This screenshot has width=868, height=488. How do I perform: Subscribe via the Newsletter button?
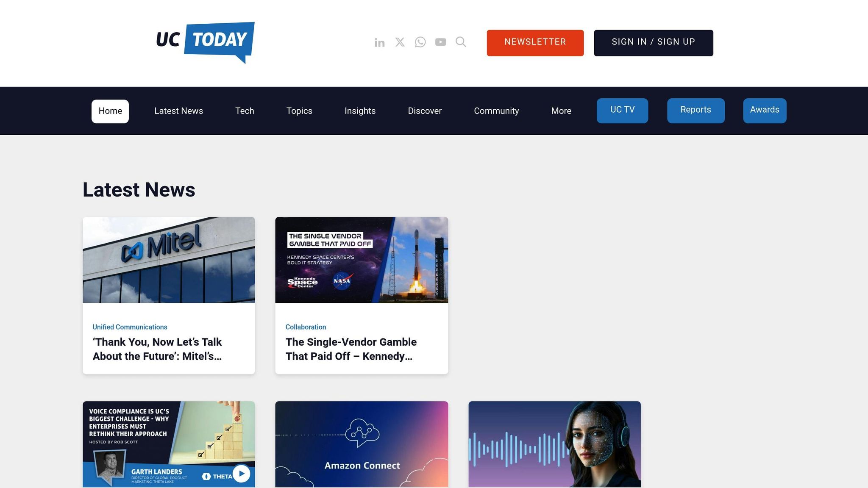point(535,43)
